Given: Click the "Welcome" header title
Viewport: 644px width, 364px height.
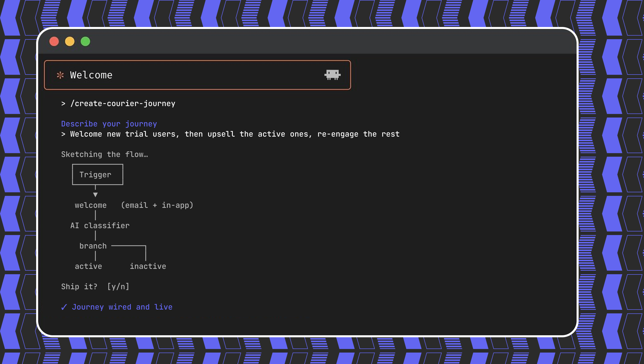Looking at the screenshot, I should click(91, 75).
